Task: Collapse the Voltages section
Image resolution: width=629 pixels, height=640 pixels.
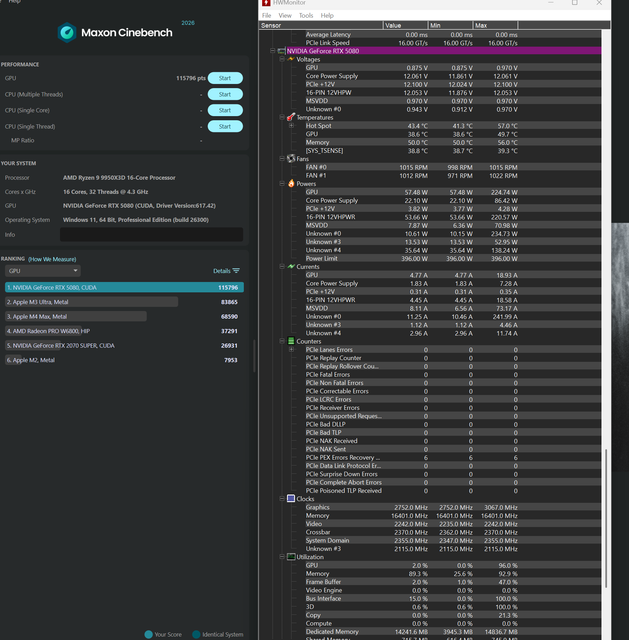Action: (x=282, y=59)
